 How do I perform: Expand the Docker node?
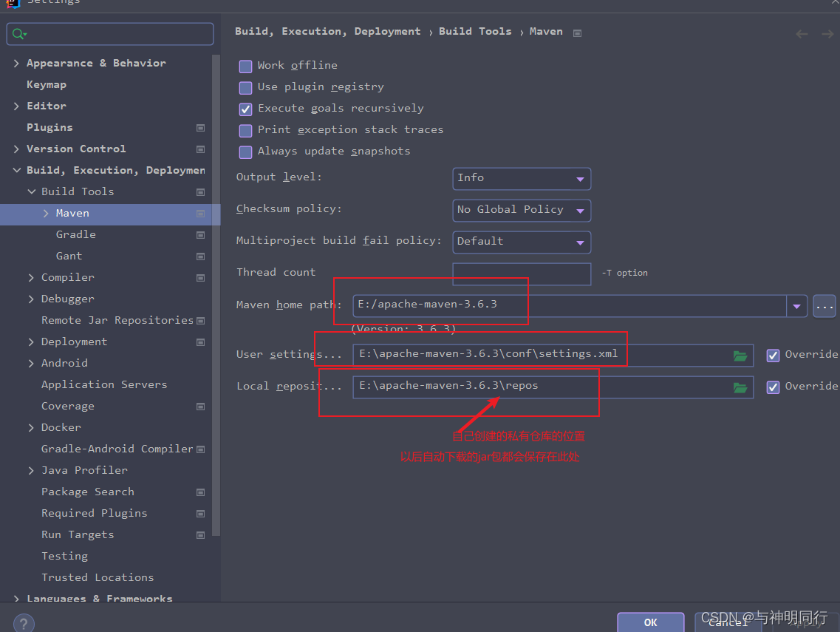point(31,428)
